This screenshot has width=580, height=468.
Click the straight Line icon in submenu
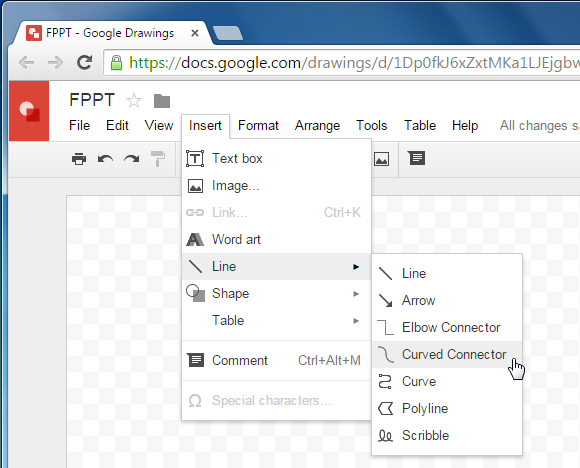pyautogui.click(x=385, y=273)
